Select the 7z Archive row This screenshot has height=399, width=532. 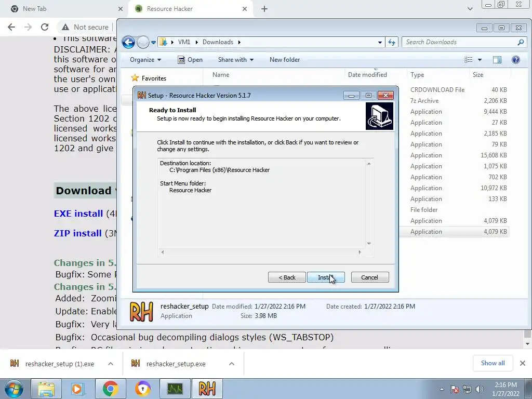pyautogui.click(x=454, y=101)
